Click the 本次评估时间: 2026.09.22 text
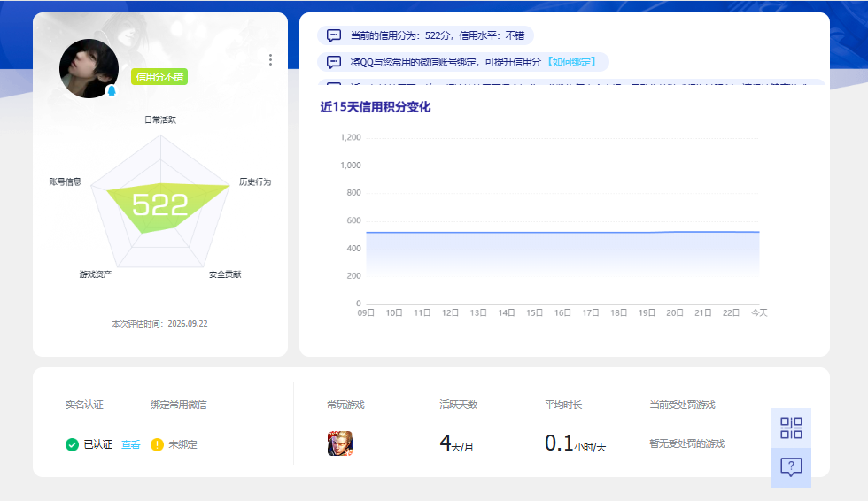 coord(160,323)
